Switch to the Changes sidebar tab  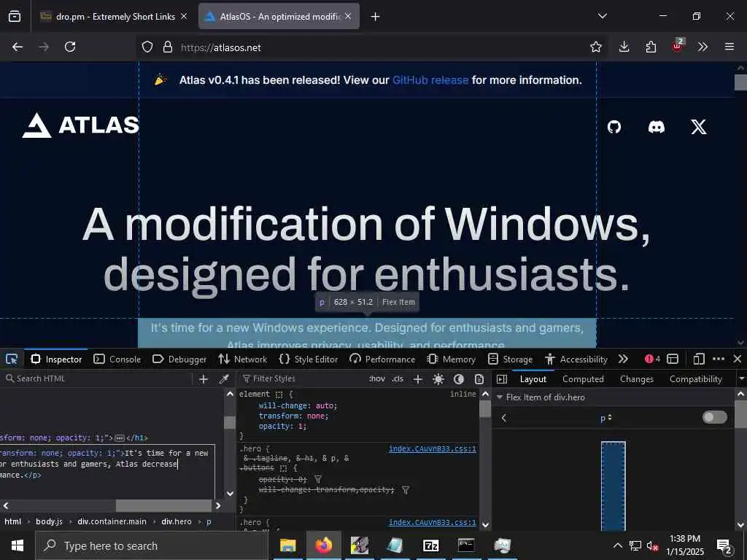coord(636,379)
